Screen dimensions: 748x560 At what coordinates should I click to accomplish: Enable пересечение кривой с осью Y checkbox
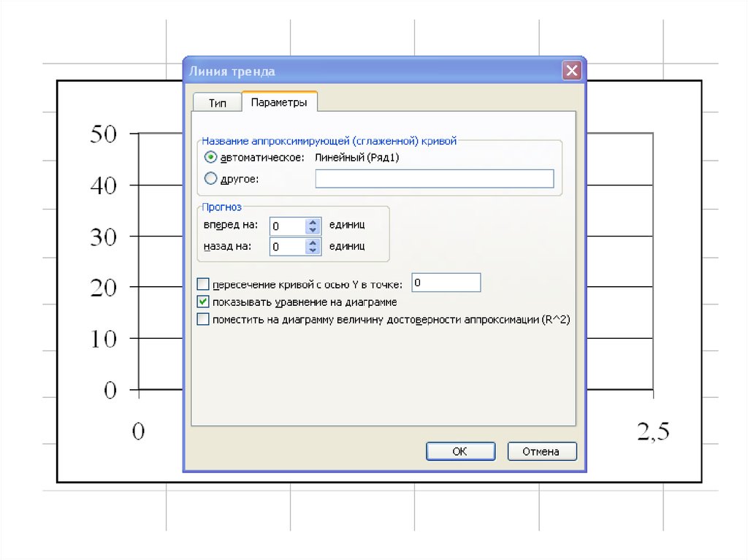coord(203,284)
